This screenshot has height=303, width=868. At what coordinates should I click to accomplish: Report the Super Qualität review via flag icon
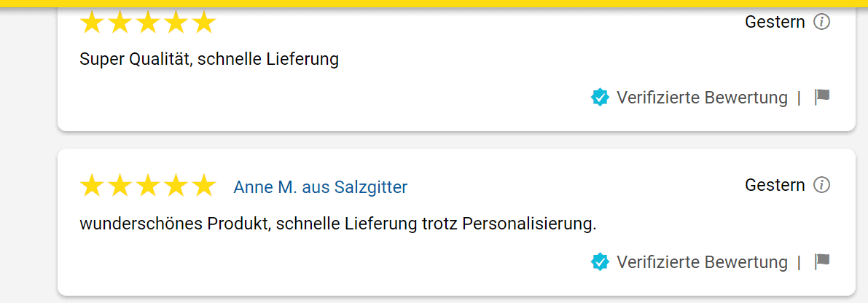pyautogui.click(x=822, y=97)
